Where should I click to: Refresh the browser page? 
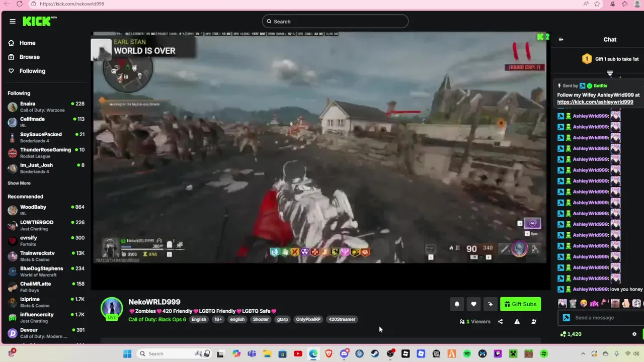click(19, 4)
